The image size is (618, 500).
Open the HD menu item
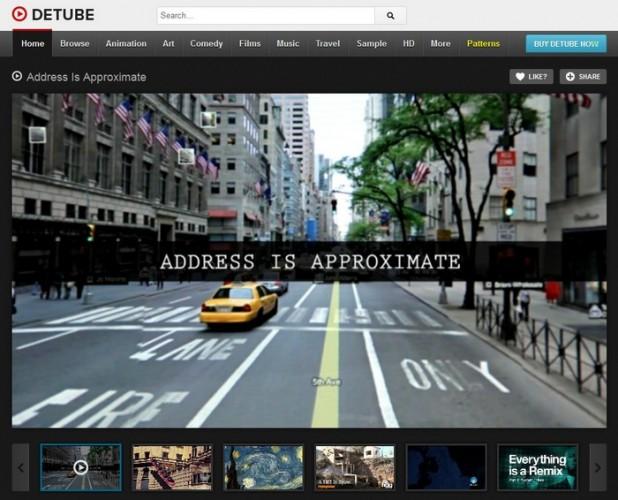409,43
